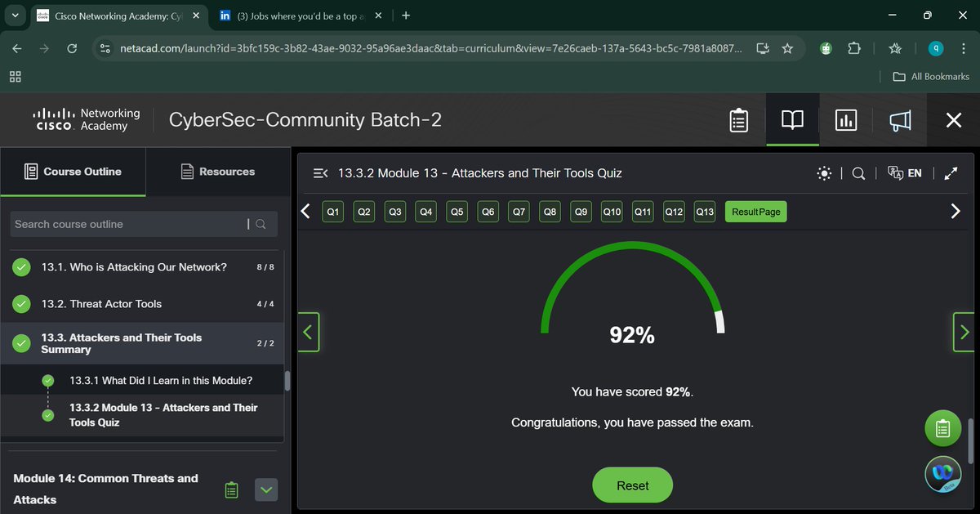Navigate forward with the right chevron arrow
Image resolution: width=980 pixels, height=514 pixels.
(955, 211)
